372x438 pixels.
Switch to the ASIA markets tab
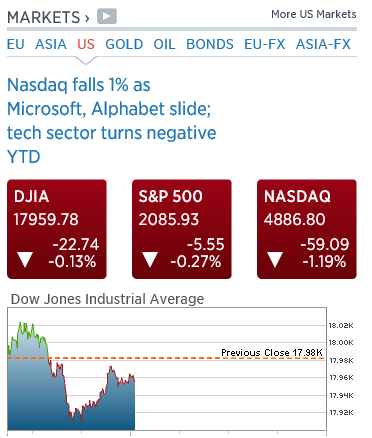(x=51, y=44)
